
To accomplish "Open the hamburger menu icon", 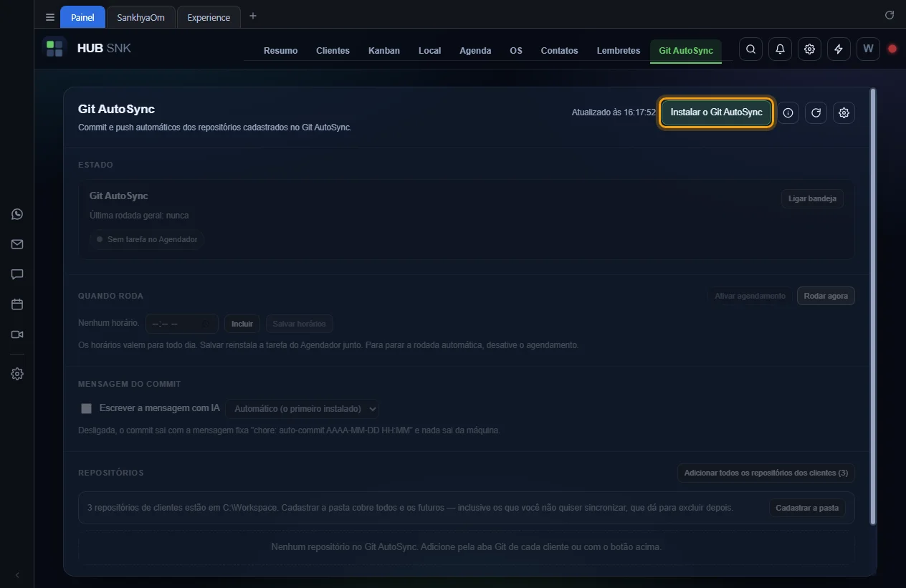I will [49, 17].
